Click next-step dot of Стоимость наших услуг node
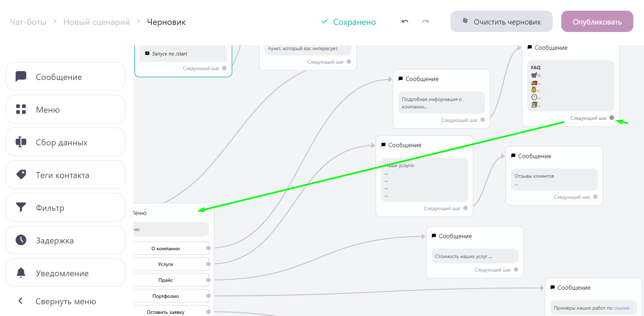The image size is (644, 316). tap(516, 269)
